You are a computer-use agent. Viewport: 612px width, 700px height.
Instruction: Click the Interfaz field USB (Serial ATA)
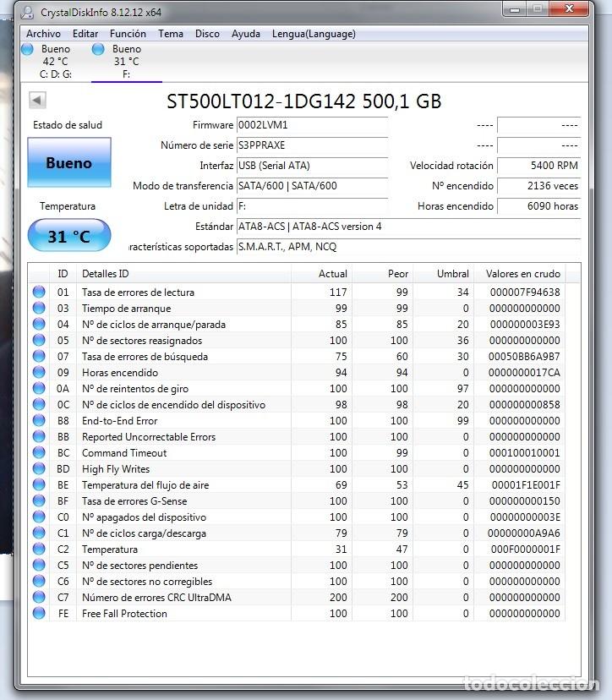click(312, 166)
